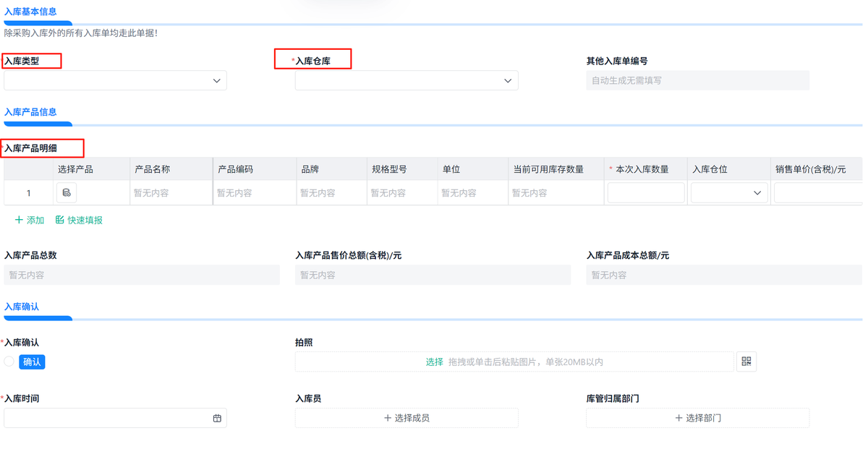Viewport: 868px width, 457px height.
Task: Click the select-product database icon in row 1
Action: tap(67, 193)
